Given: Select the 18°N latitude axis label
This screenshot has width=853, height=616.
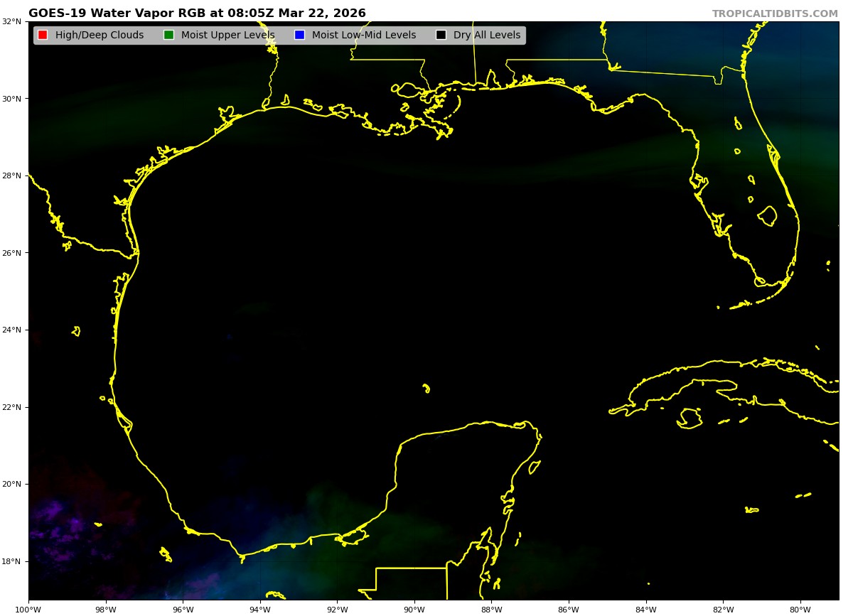Looking at the screenshot, I should pos(11,561).
